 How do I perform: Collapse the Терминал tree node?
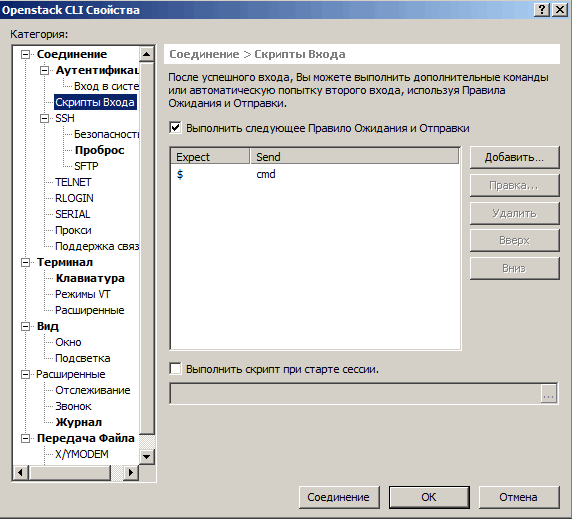tap(26, 262)
